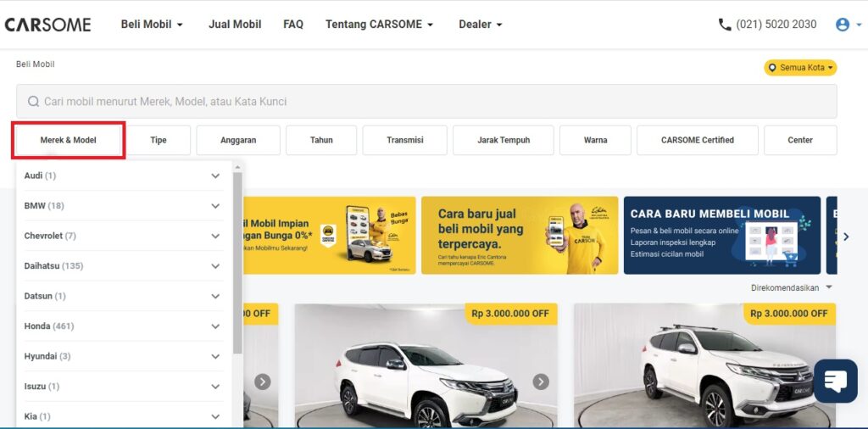
Task: Expand the Audi brand row chevron
Action: (x=215, y=175)
